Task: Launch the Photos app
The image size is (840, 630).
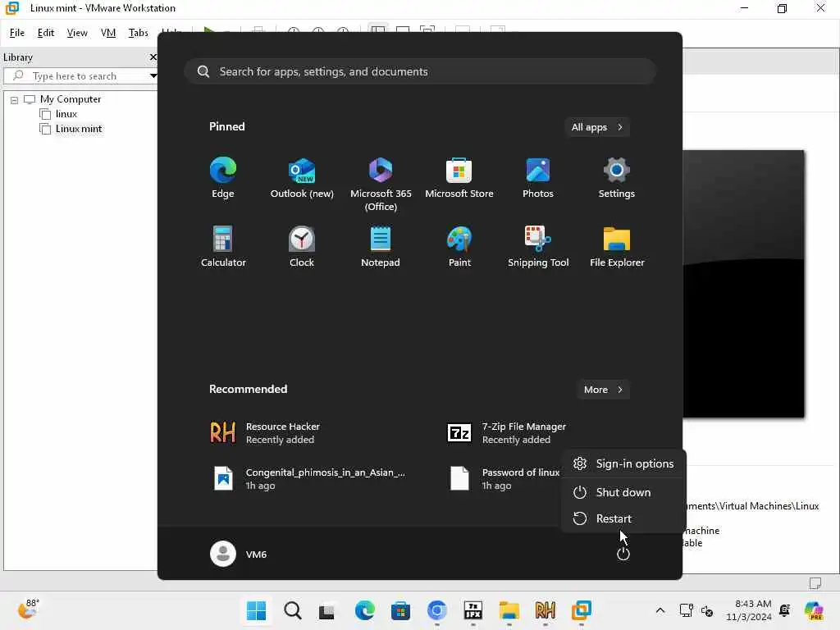Action: click(x=538, y=178)
